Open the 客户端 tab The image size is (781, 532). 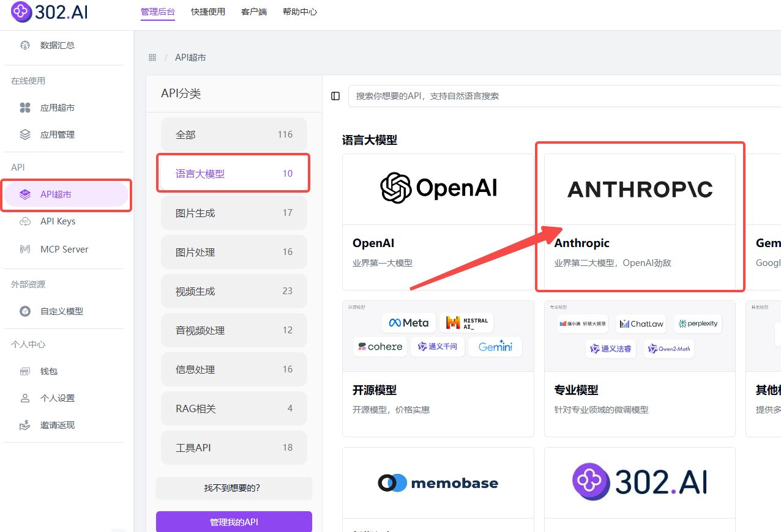click(254, 12)
